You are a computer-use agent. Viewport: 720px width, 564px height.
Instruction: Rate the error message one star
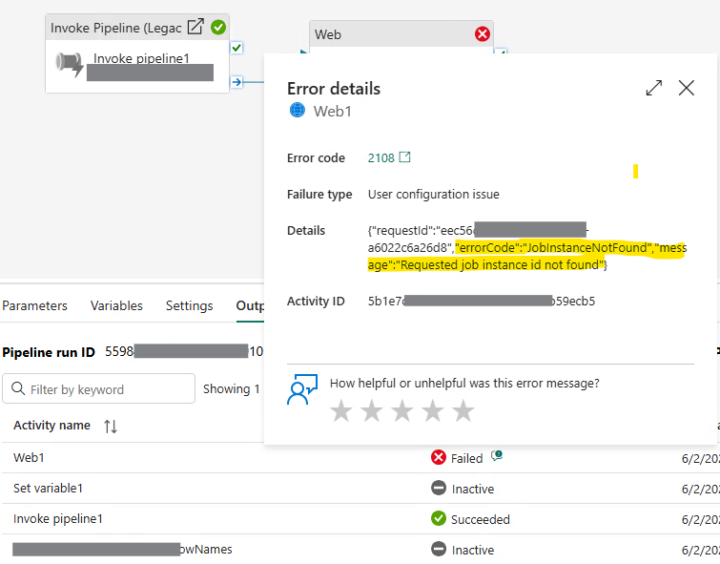(x=341, y=411)
